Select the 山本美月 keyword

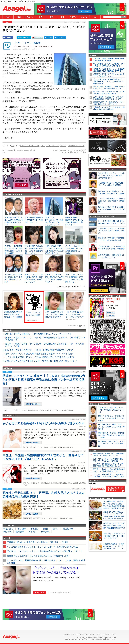click(32, 532)
